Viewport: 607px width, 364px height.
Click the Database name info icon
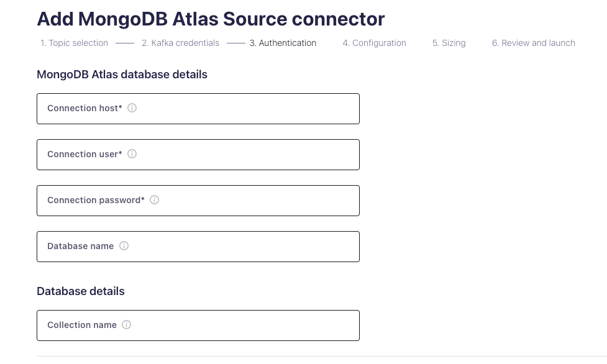coord(124,246)
